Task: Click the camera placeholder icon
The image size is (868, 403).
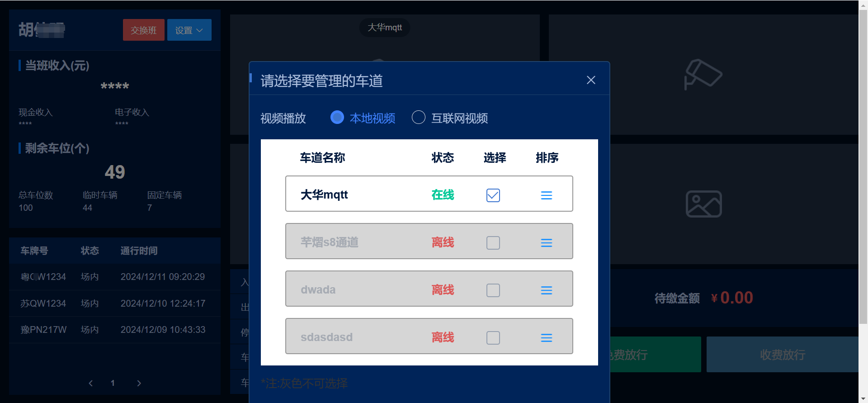Action: click(x=703, y=75)
